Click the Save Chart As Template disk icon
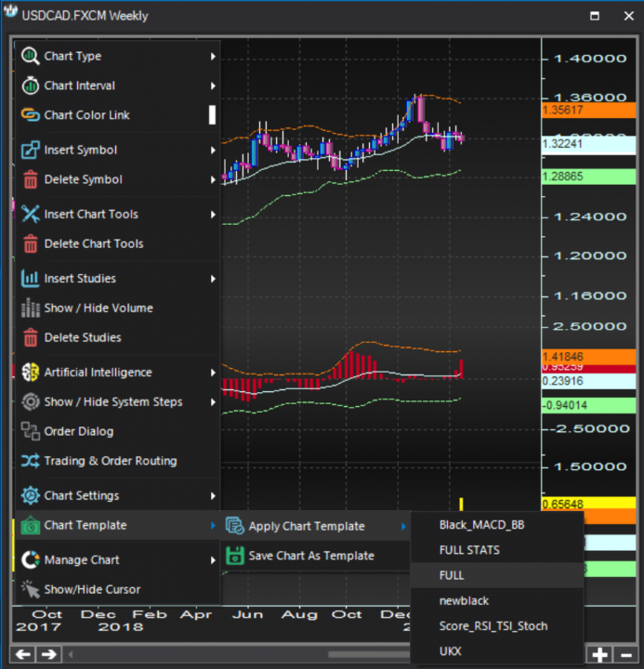This screenshot has width=644, height=669. pyautogui.click(x=235, y=556)
